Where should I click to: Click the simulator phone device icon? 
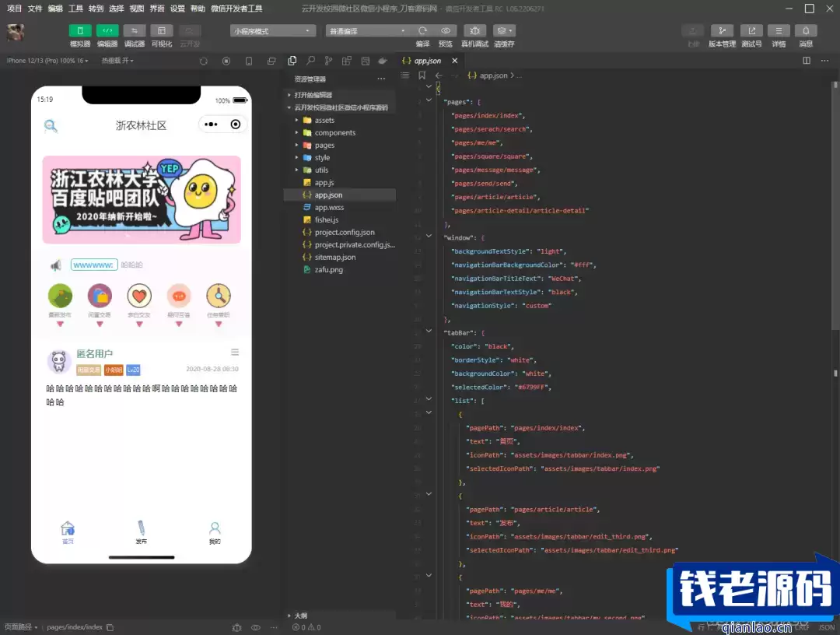point(249,61)
